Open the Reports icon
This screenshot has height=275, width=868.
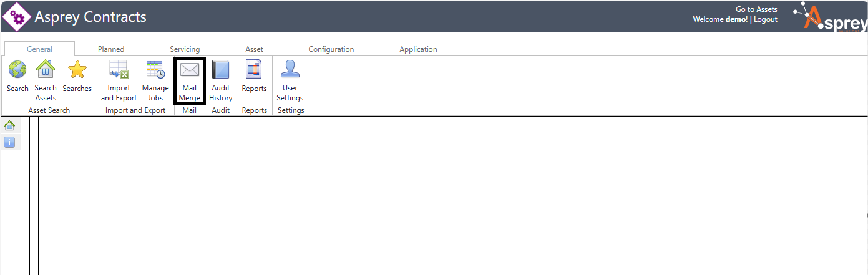pos(254,70)
